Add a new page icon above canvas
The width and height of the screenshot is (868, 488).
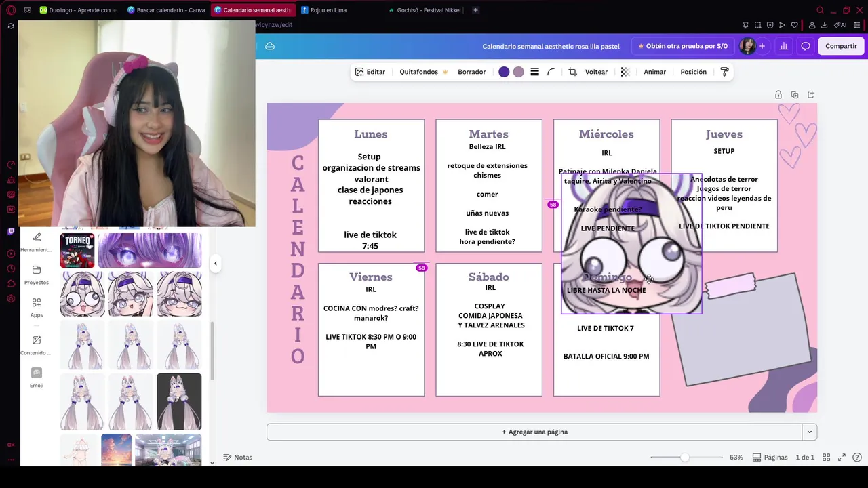point(811,95)
